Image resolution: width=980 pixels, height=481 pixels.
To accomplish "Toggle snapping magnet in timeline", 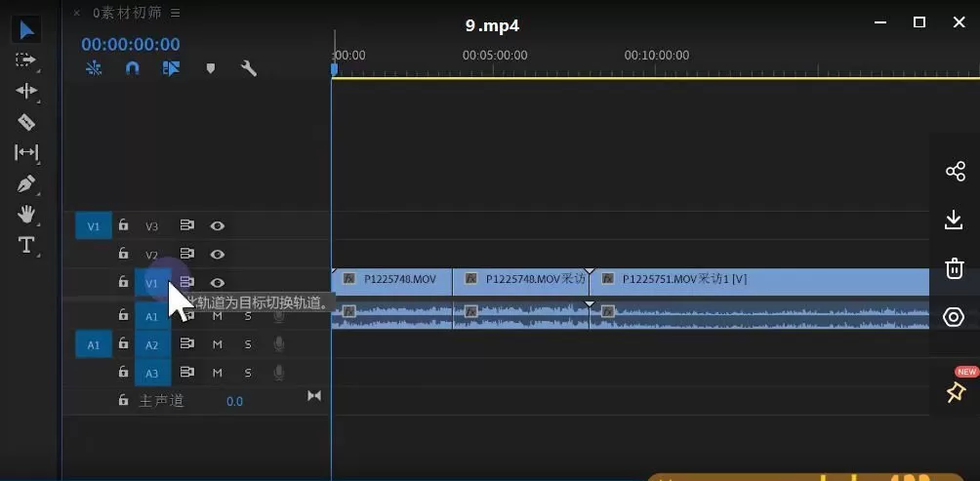I will click(133, 68).
